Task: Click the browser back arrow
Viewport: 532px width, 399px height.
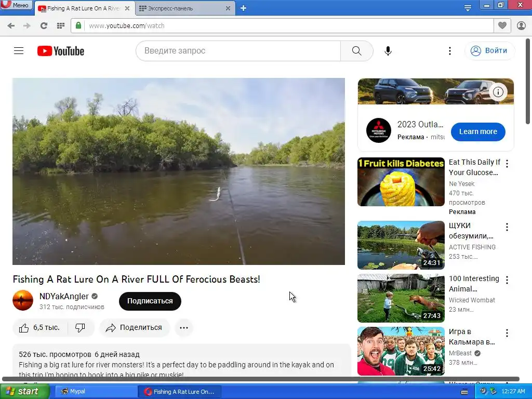Action: (x=11, y=26)
